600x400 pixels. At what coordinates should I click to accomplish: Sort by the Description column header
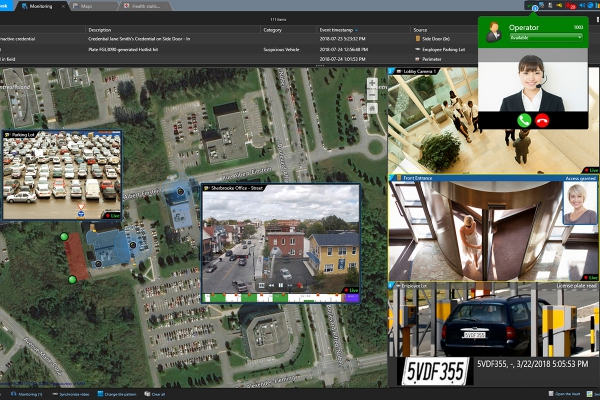pyautogui.click(x=99, y=30)
